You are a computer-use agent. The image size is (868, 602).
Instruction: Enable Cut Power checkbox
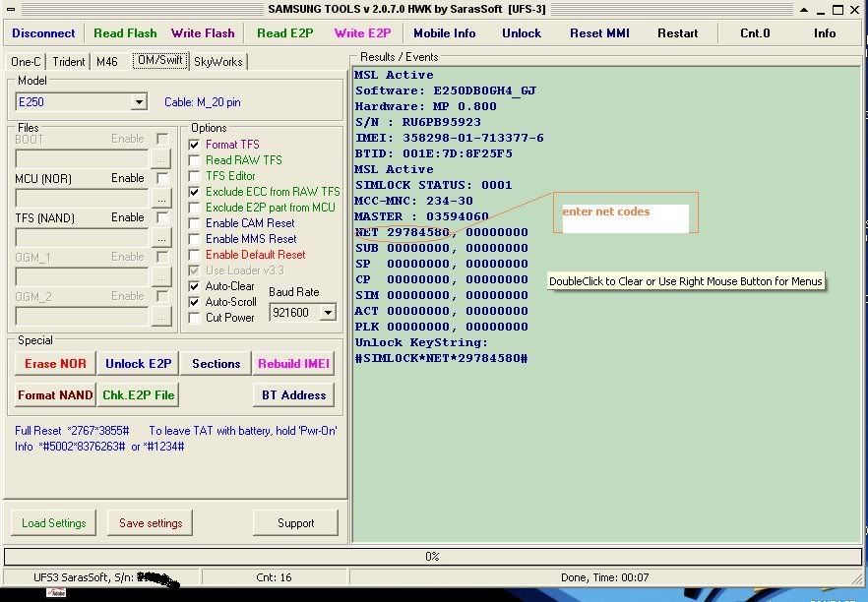(194, 318)
